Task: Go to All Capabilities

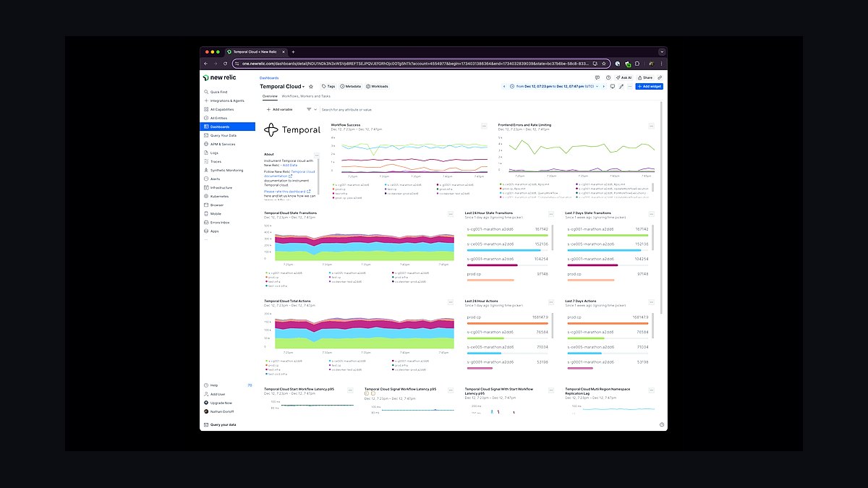Action: click(228, 109)
